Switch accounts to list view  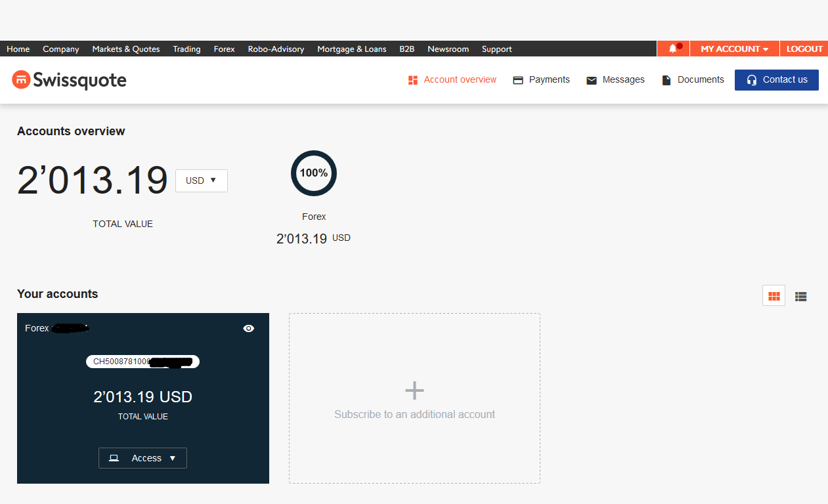tap(800, 296)
